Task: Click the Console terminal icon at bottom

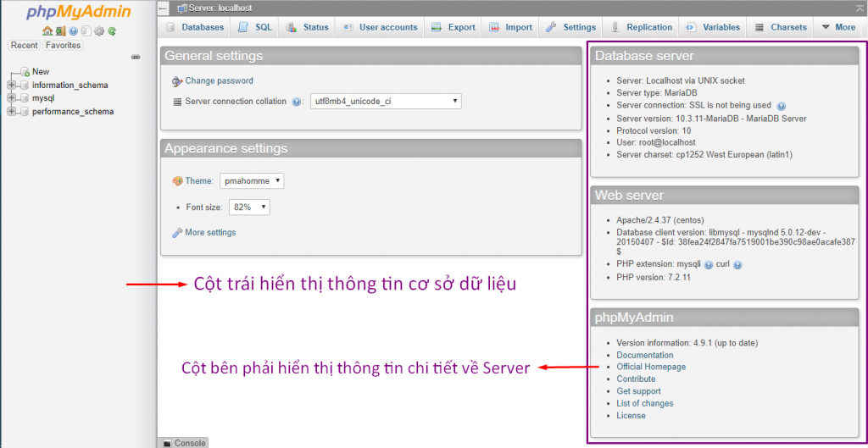Action: 168,443
